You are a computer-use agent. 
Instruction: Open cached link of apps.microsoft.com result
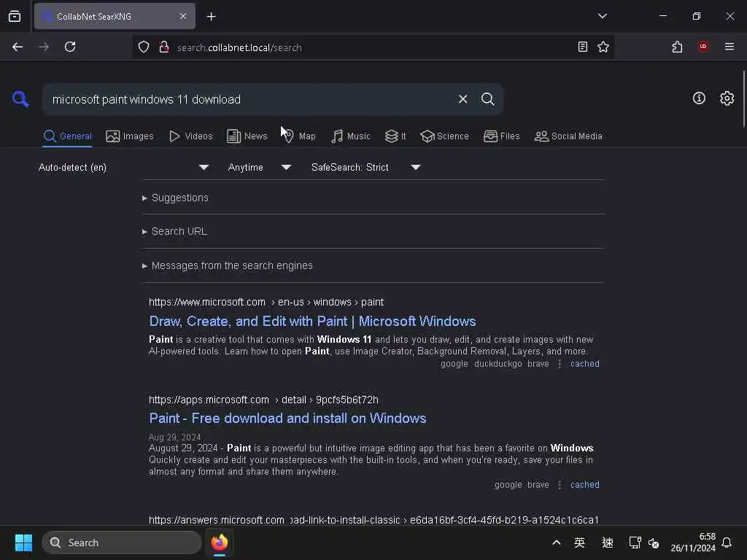tap(584, 485)
